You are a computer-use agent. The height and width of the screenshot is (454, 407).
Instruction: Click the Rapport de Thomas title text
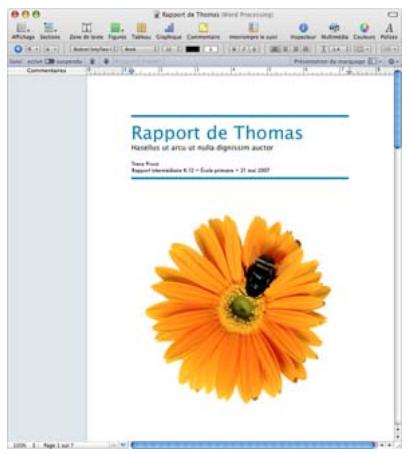(217, 133)
